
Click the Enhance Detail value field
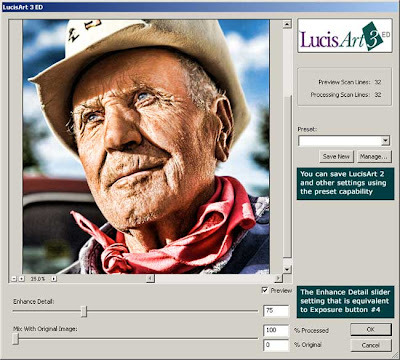pyautogui.click(x=276, y=311)
